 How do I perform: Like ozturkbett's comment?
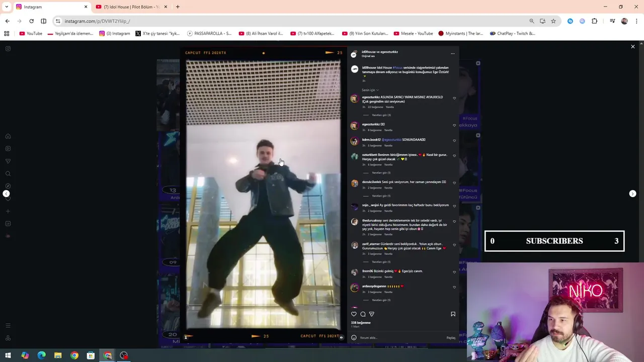(x=454, y=155)
